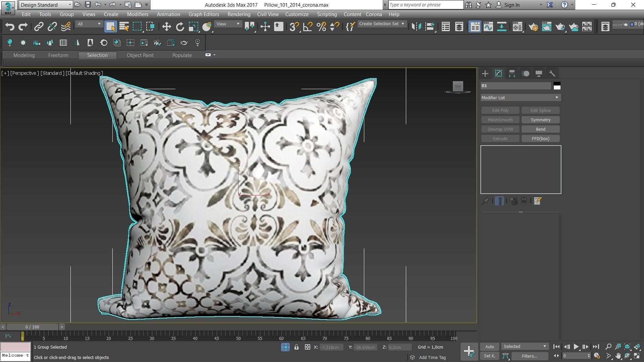Image resolution: width=644 pixels, height=362 pixels.
Task: Click the FFD(box) modifier button
Action: coord(540,139)
